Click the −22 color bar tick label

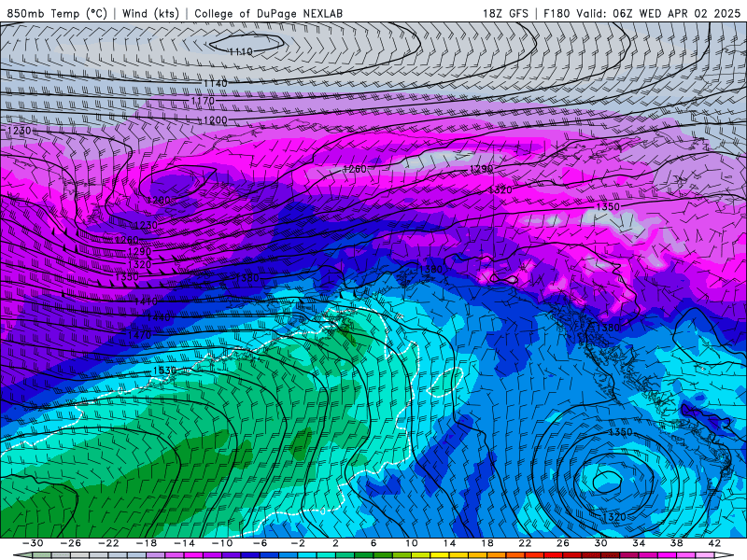108,543
